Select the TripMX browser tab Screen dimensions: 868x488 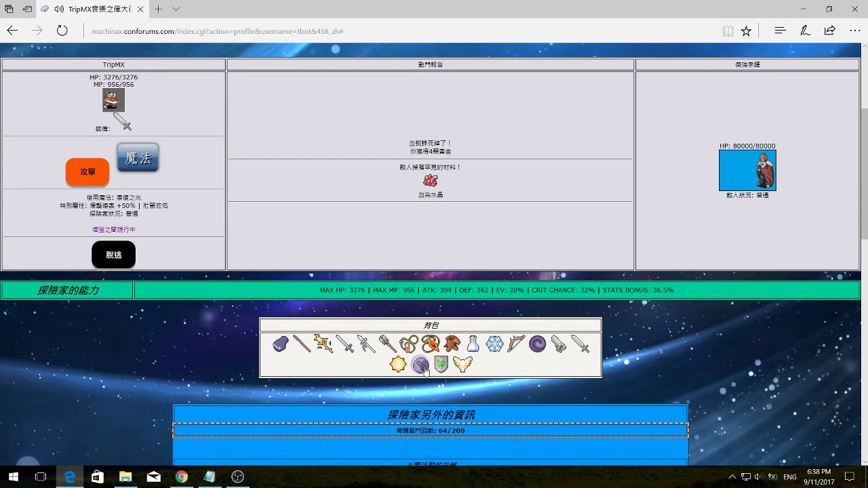coord(92,9)
